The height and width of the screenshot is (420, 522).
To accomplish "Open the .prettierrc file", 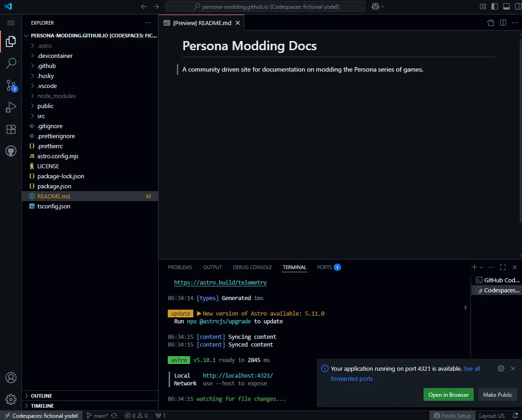I will click(90, 146).
